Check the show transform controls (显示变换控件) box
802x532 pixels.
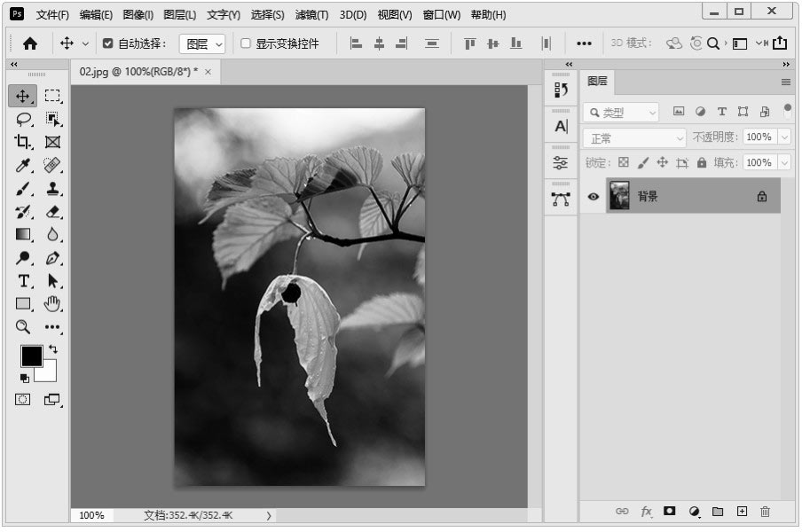coord(246,43)
